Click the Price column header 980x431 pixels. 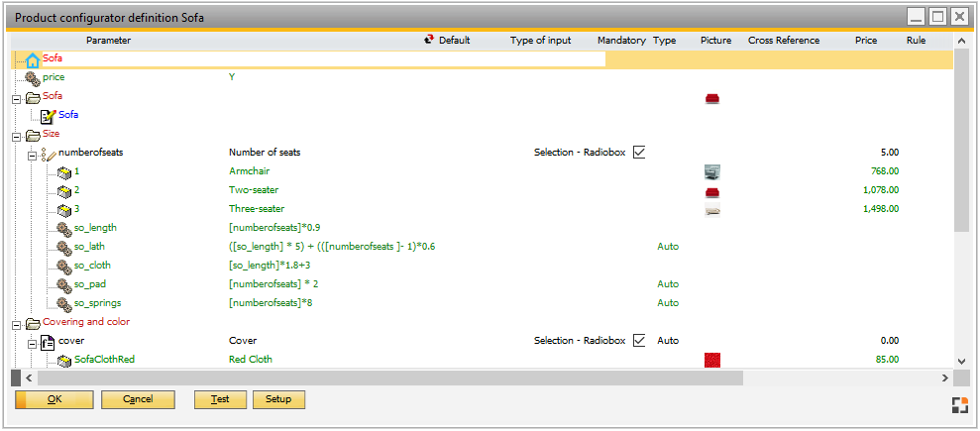[x=866, y=41]
